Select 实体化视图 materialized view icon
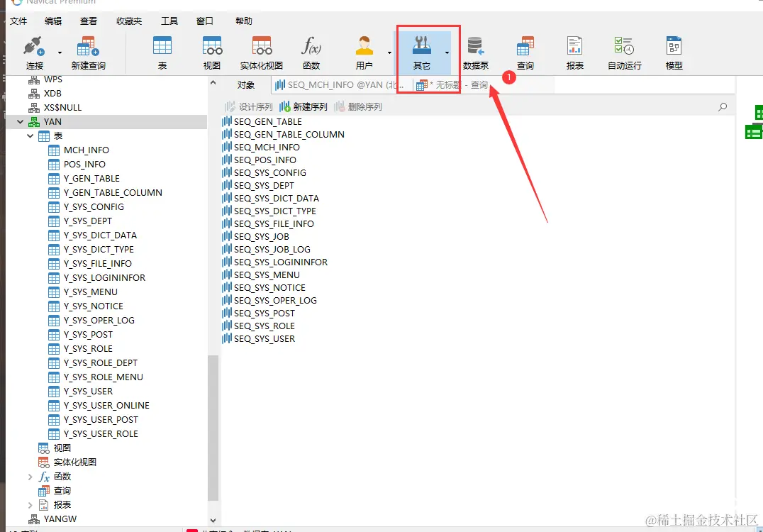 [x=262, y=52]
